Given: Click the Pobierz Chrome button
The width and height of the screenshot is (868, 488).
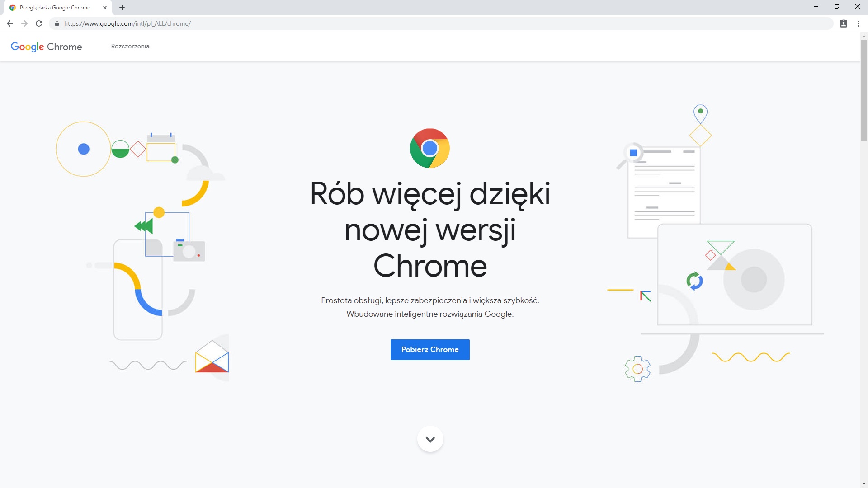Looking at the screenshot, I should click(430, 350).
